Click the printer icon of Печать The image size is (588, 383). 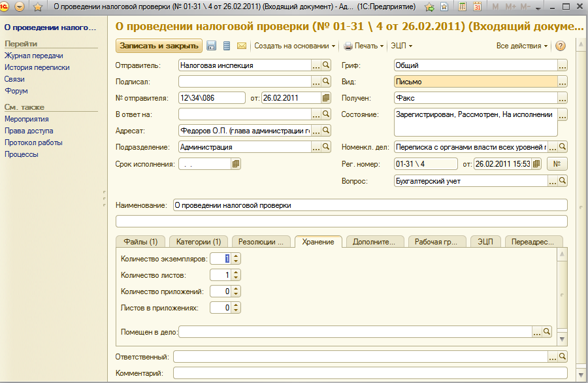coord(348,46)
